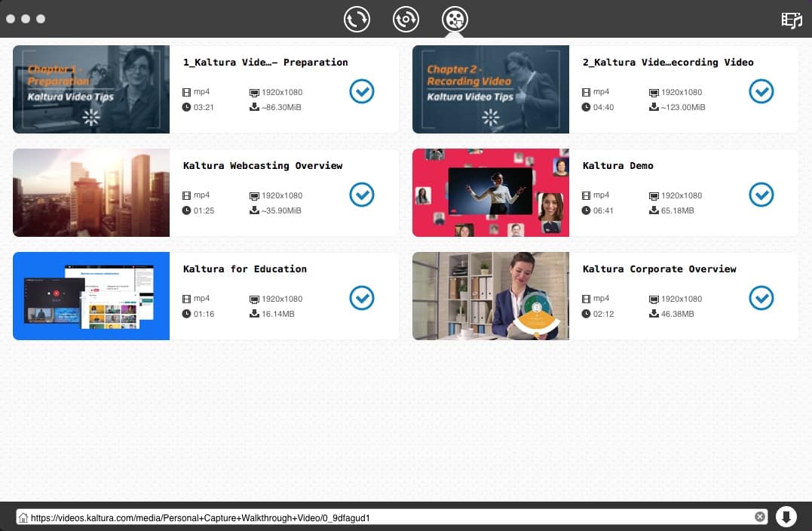Toggle checkmark for Kaltura Corporate Overview

(x=761, y=297)
